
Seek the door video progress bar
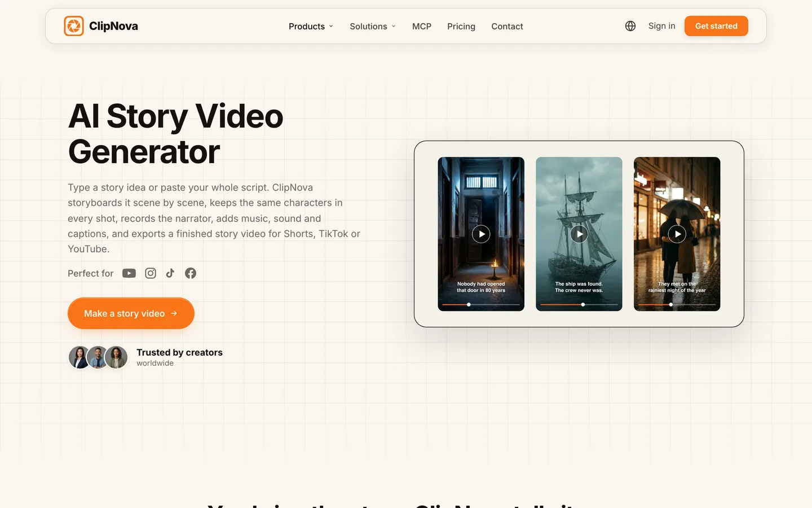[x=481, y=304]
